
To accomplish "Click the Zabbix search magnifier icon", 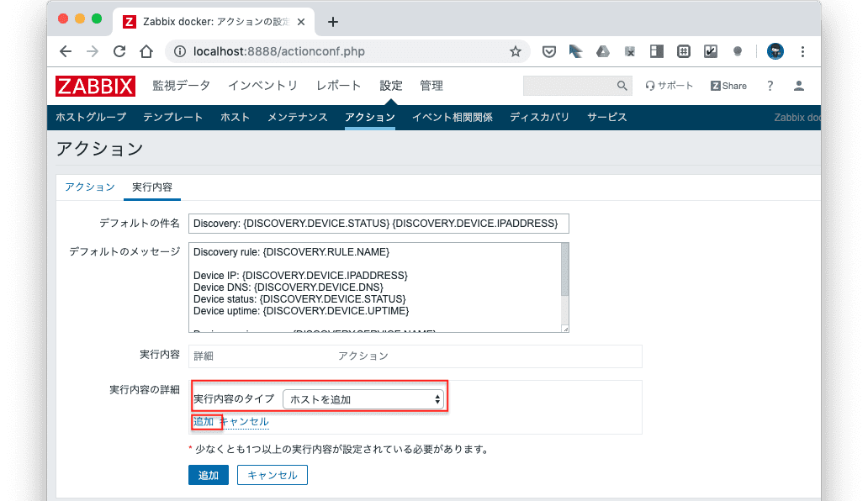I will click(622, 86).
